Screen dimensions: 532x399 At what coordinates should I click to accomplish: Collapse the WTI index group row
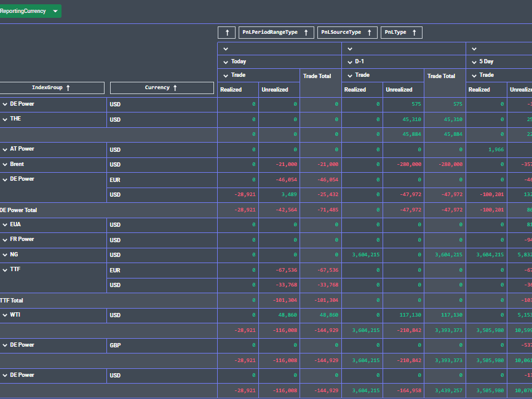[5, 315]
